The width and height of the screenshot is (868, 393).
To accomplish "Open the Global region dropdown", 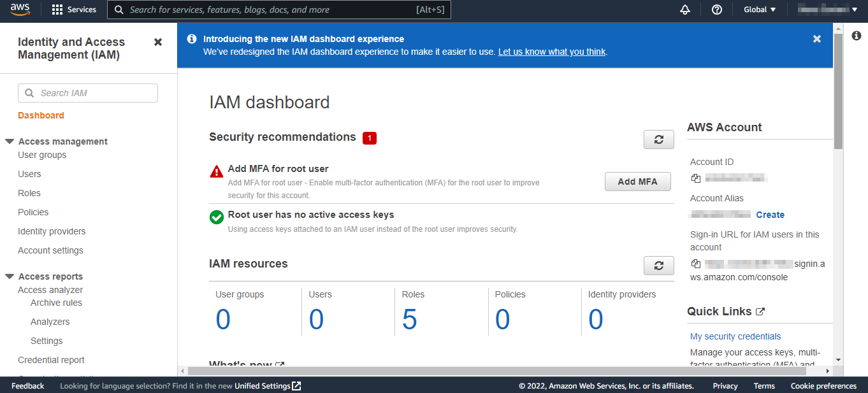I will [760, 10].
